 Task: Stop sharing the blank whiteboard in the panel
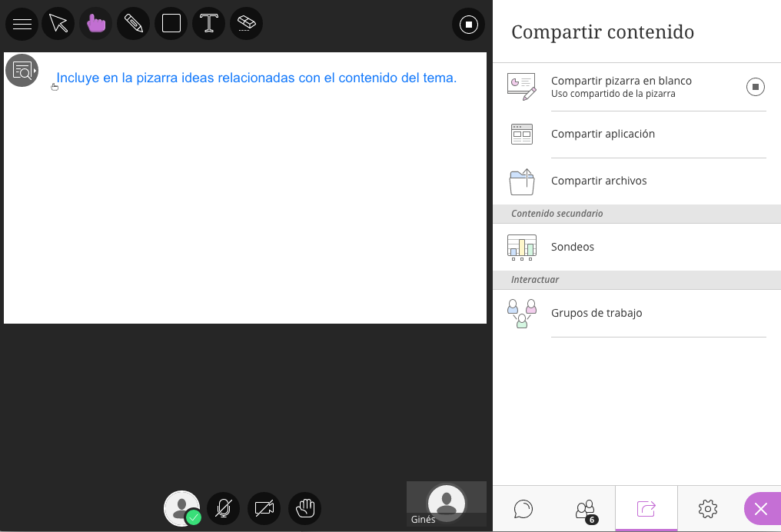click(x=755, y=87)
